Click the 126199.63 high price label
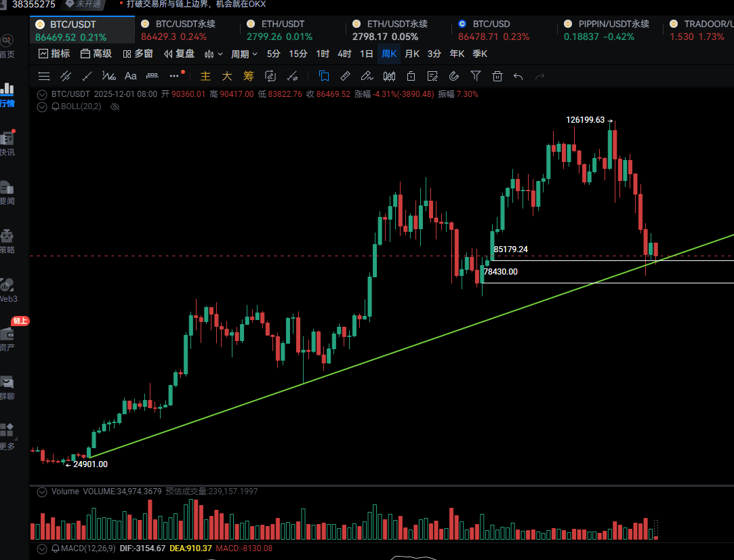The height and width of the screenshot is (560, 734). click(585, 119)
